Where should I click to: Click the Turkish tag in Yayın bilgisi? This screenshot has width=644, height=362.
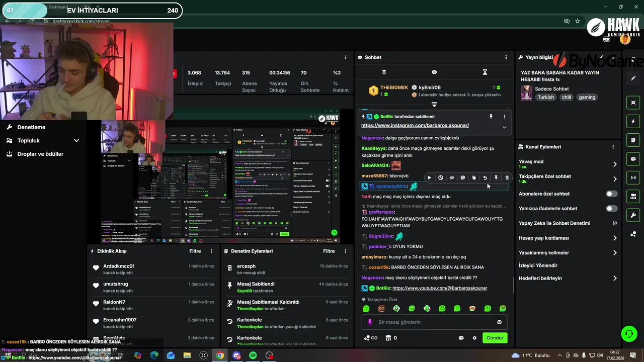[545, 98]
